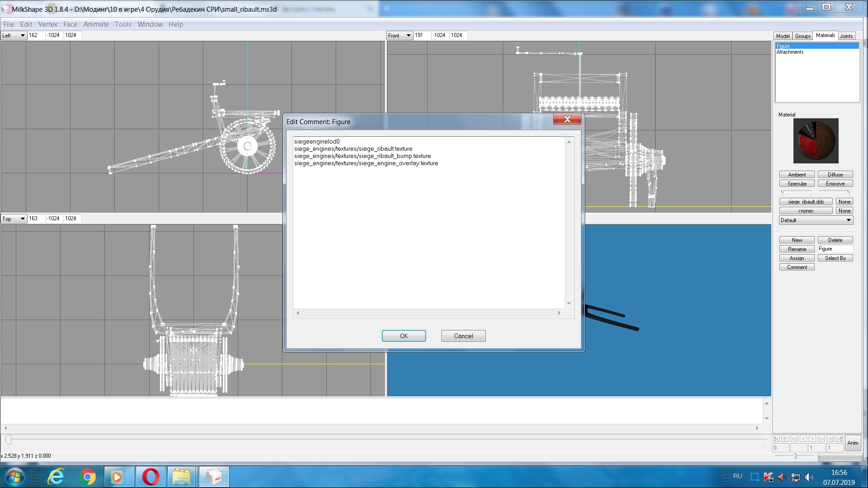Switch to the Groups tab
The image size is (868, 488).
coord(803,36)
